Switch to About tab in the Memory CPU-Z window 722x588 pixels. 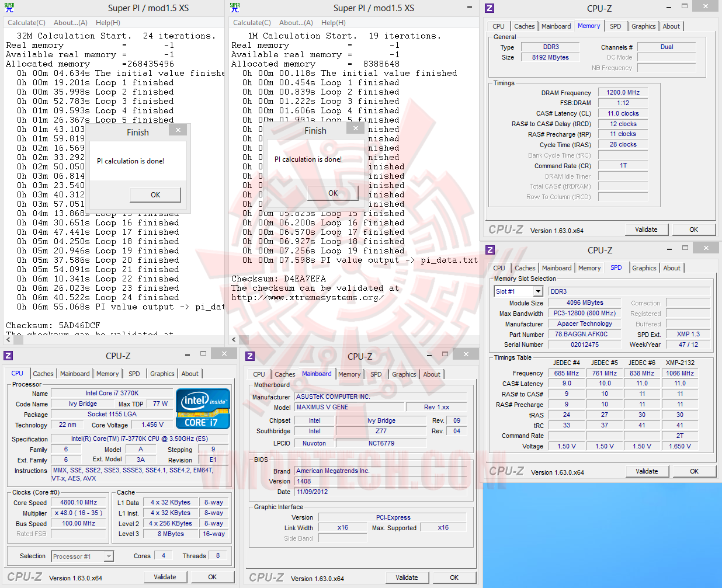click(x=671, y=26)
